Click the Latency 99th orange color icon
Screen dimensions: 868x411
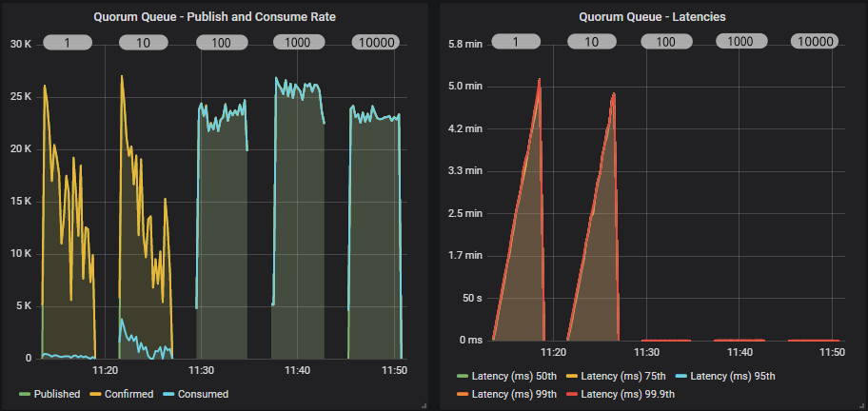463,394
